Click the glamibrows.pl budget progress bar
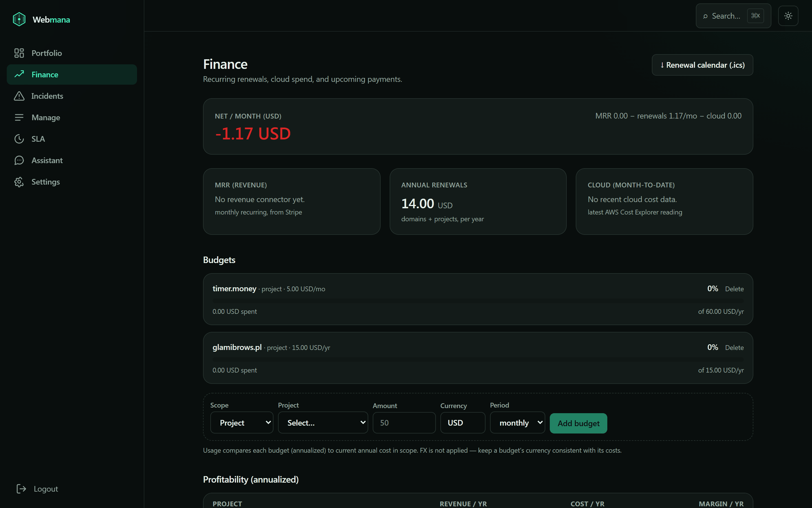The image size is (812, 508). (x=478, y=359)
